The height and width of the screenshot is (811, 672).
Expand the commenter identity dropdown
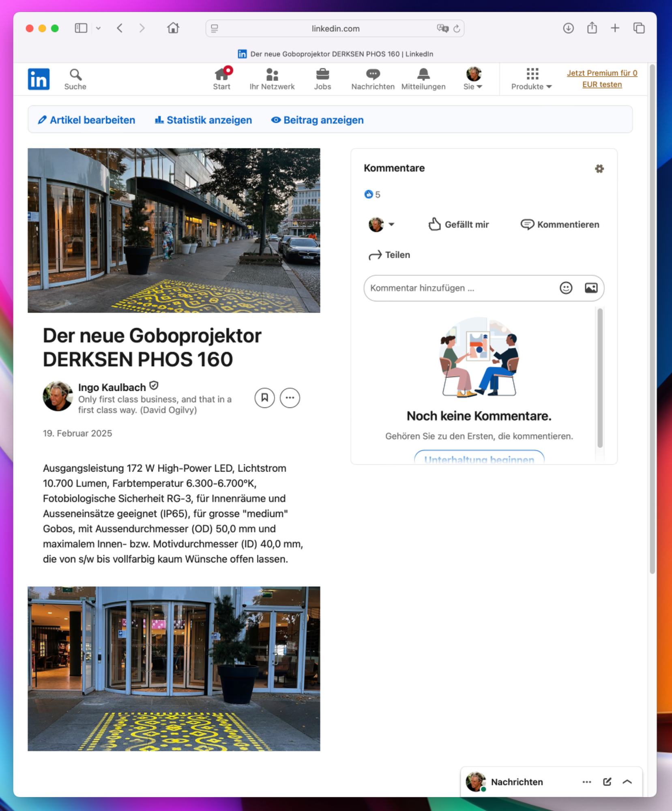coord(382,224)
